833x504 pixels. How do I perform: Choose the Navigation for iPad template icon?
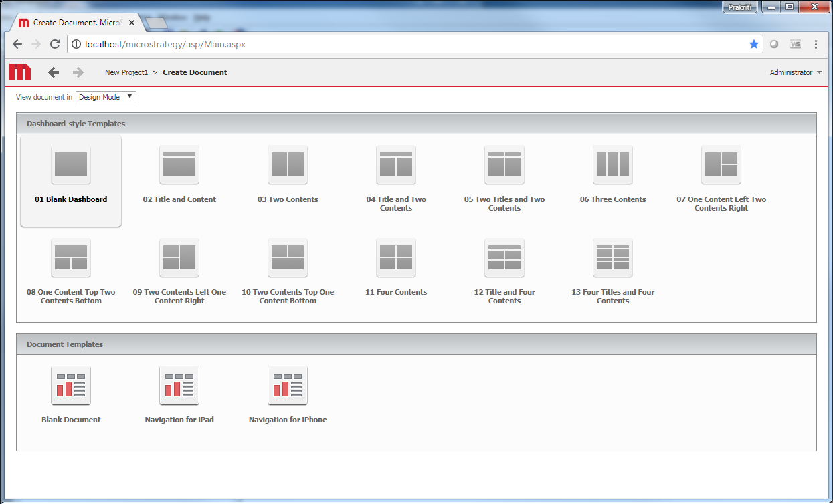[x=179, y=385]
